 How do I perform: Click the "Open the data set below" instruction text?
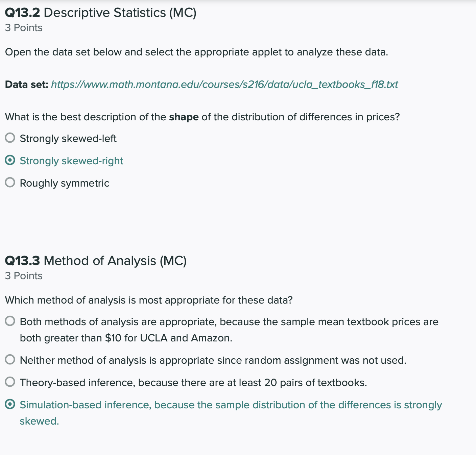[x=196, y=52]
